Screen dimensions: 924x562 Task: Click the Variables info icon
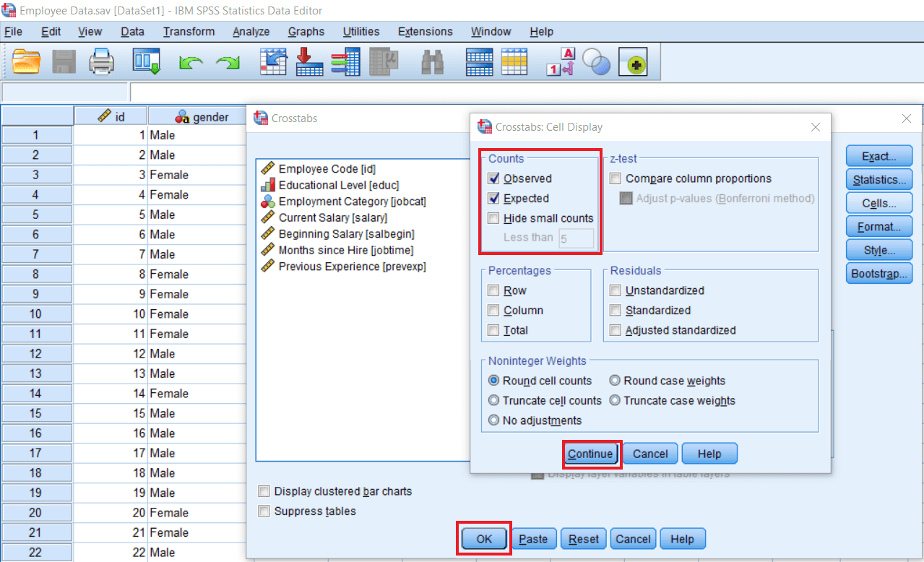coord(346,62)
